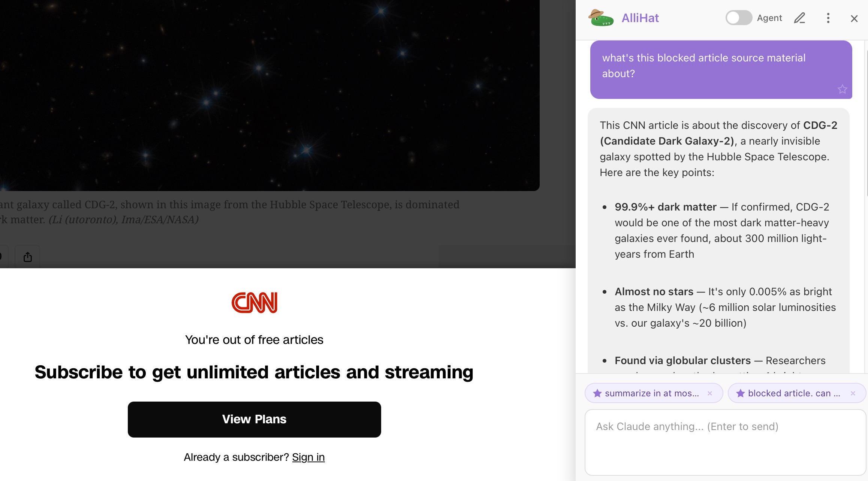Click the Sign in link
The width and height of the screenshot is (868, 481).
click(308, 457)
